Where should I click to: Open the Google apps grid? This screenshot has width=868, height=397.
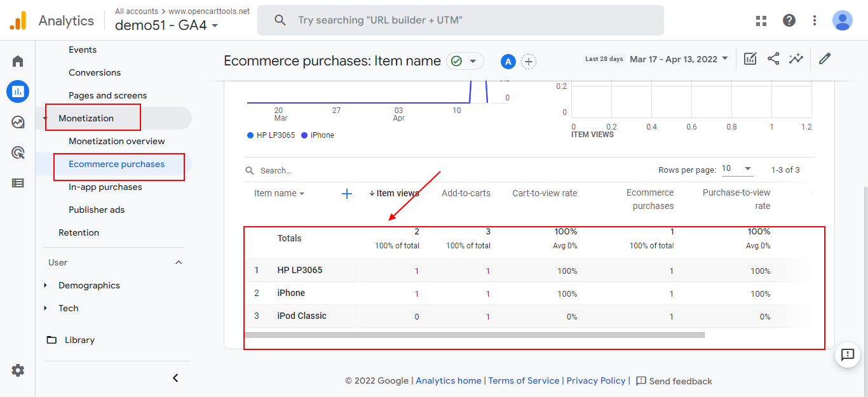pos(761,20)
